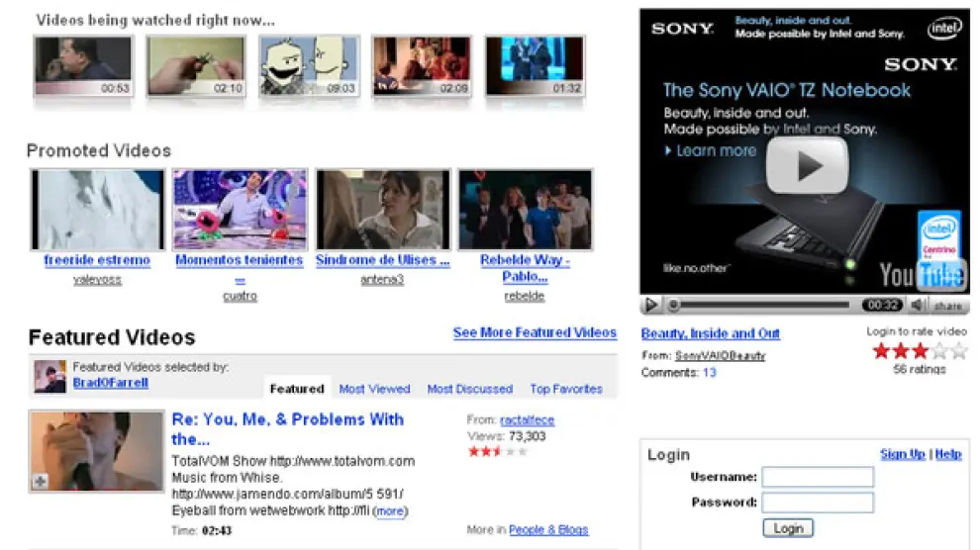Seek along the video progress bar

coord(762,306)
